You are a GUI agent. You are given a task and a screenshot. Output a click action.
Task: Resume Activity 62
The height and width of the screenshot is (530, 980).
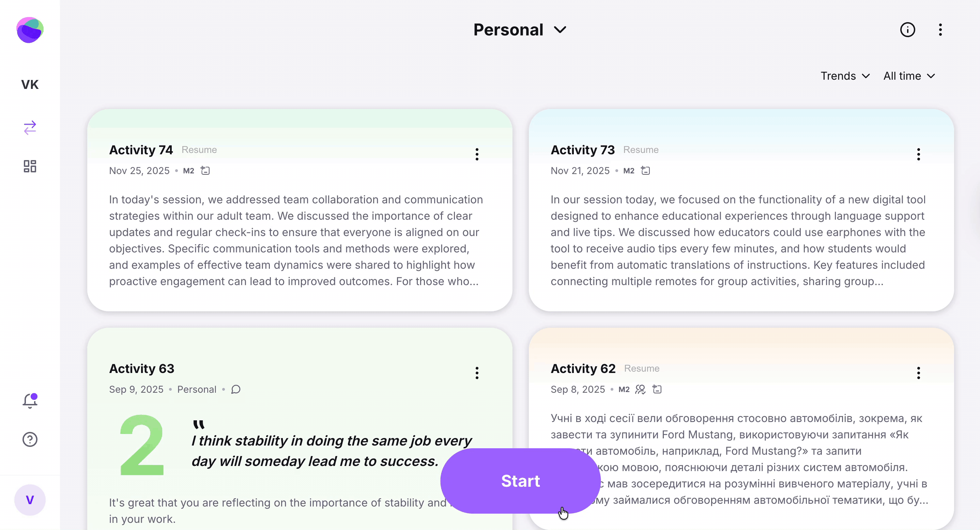tap(641, 369)
